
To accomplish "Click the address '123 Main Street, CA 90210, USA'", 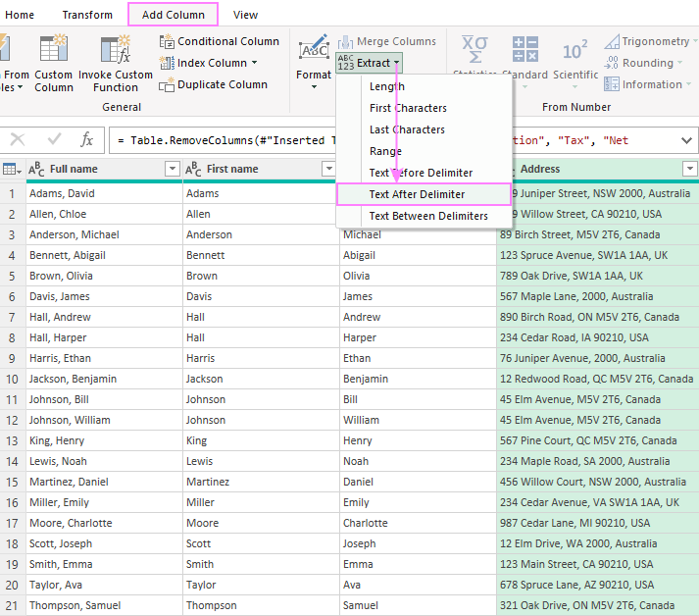I will pos(598,564).
